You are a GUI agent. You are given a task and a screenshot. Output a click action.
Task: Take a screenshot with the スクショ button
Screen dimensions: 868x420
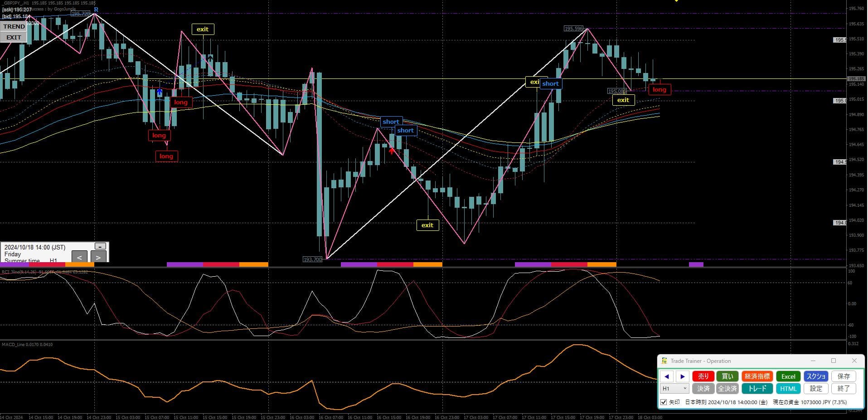[x=816, y=376]
